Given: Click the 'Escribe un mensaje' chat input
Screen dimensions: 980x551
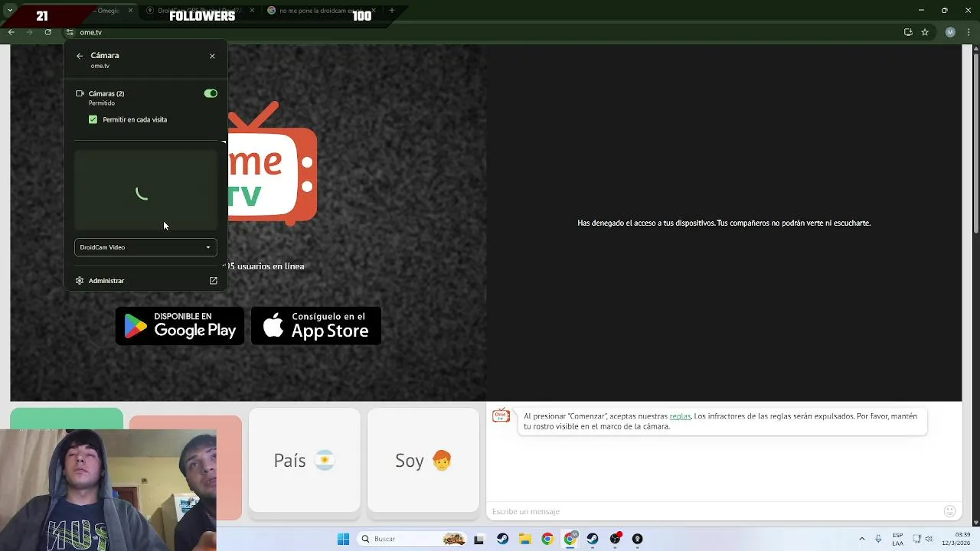Looking at the screenshot, I should [712, 511].
